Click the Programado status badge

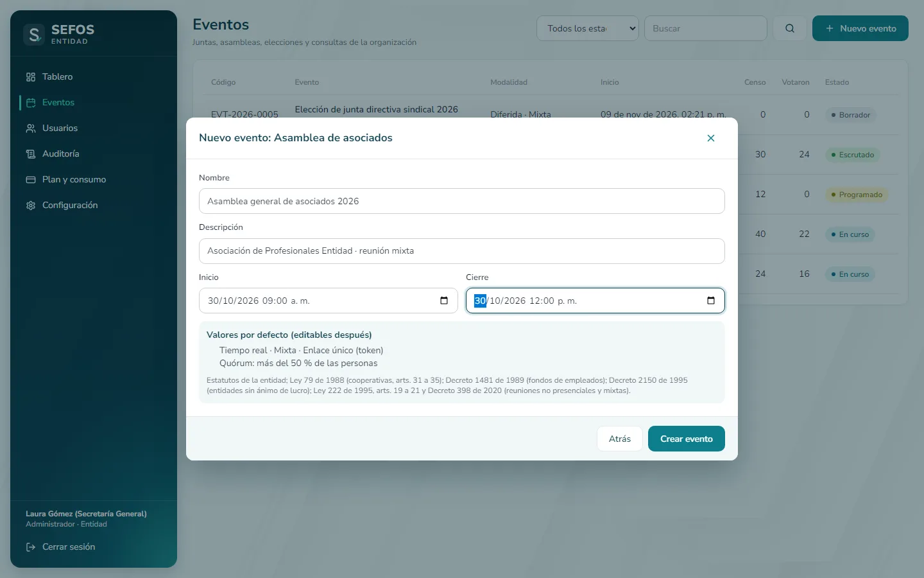(x=857, y=195)
